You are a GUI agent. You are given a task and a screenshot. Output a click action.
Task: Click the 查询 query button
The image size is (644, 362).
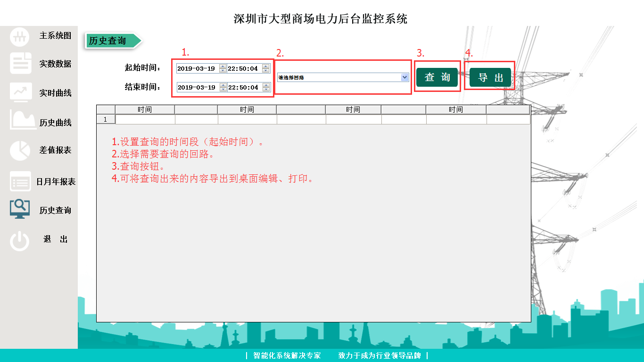[437, 77]
